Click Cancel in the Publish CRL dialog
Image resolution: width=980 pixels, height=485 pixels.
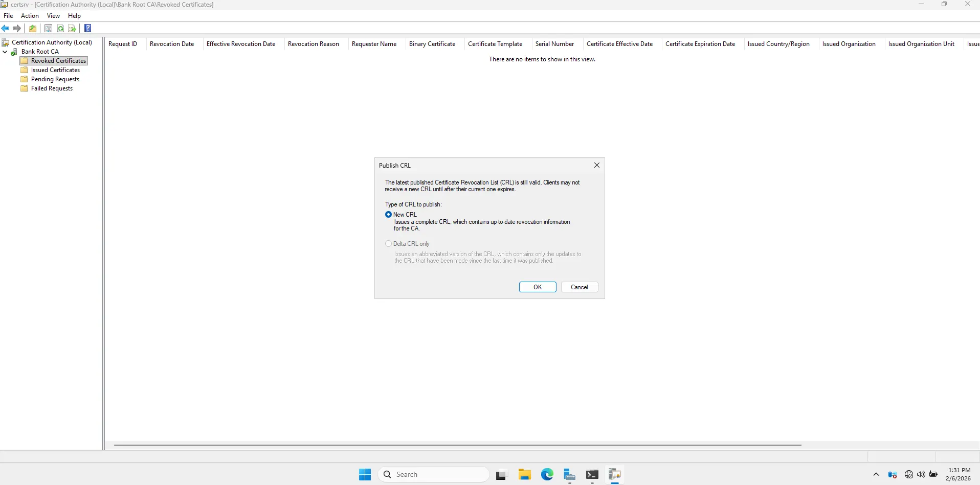click(580, 287)
